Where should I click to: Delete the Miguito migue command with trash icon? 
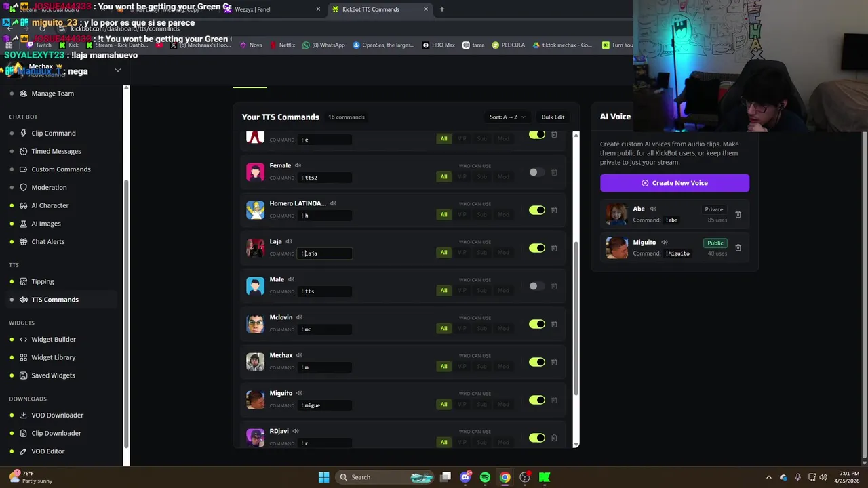point(554,400)
